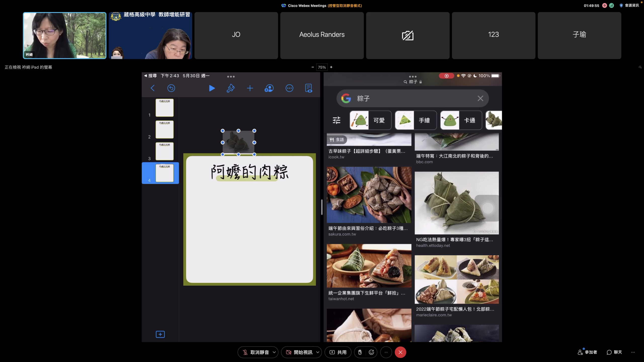
Task: Open the Keynote format paintbrush tool
Action: coord(230,88)
